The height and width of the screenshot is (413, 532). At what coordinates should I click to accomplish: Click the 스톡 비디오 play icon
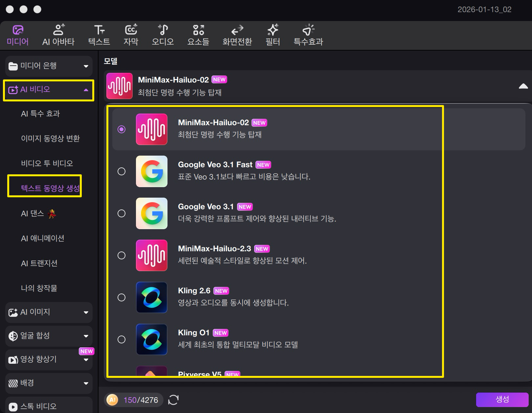(13, 407)
